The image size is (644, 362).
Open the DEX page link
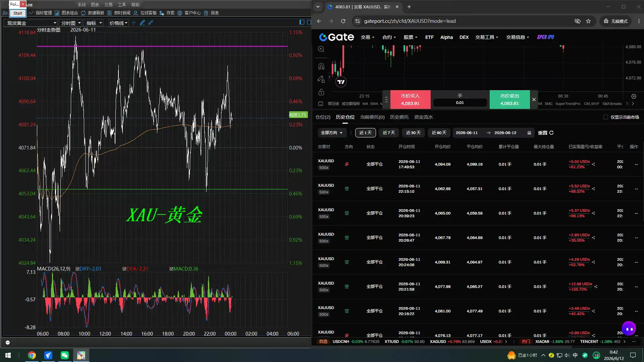tap(464, 37)
